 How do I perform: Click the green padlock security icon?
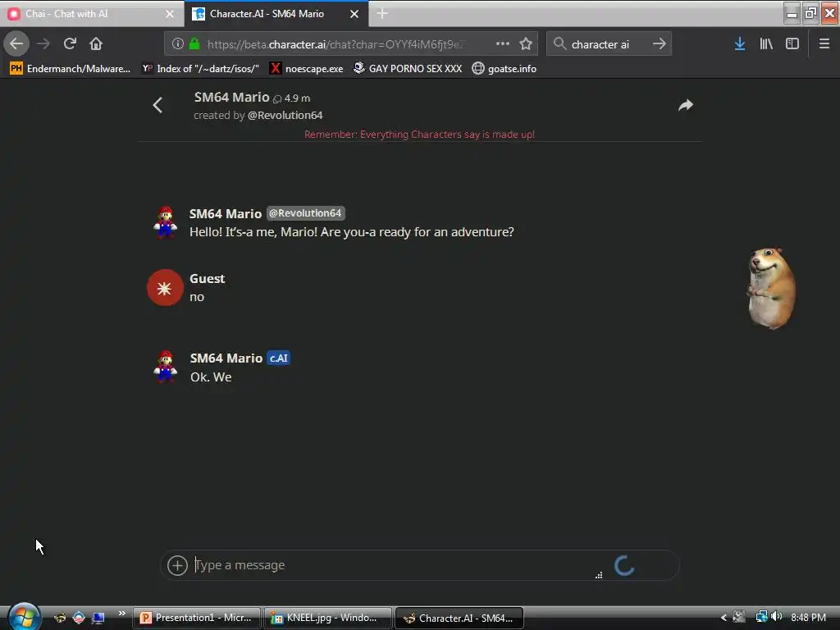194,44
